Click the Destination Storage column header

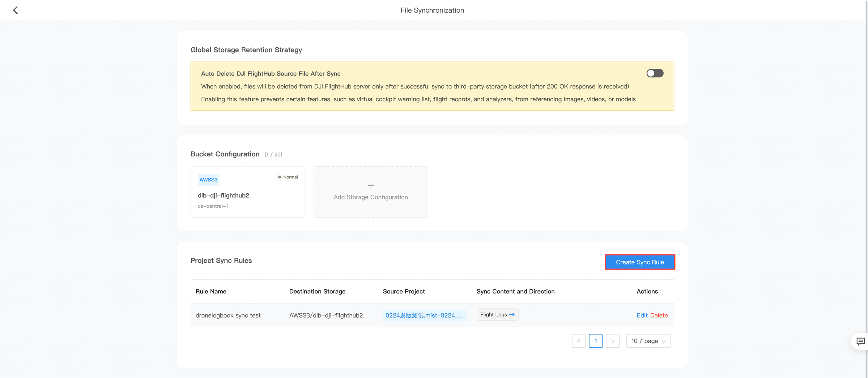(x=317, y=291)
